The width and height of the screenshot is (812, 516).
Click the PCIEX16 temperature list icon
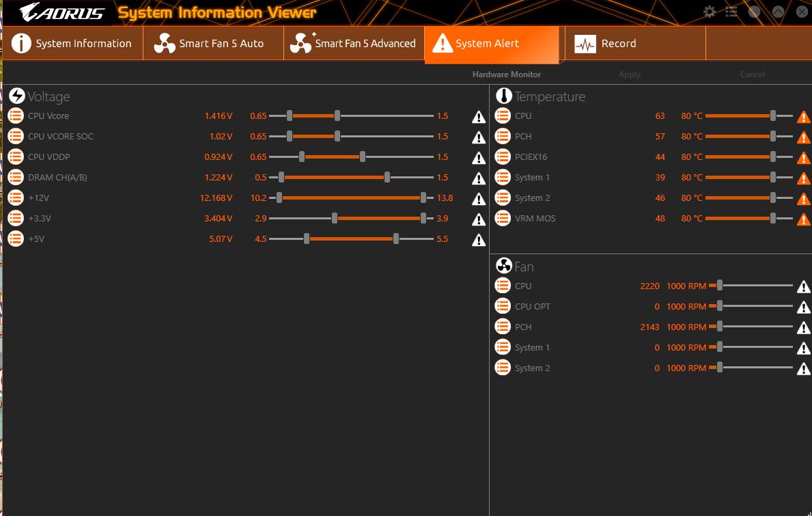[503, 157]
